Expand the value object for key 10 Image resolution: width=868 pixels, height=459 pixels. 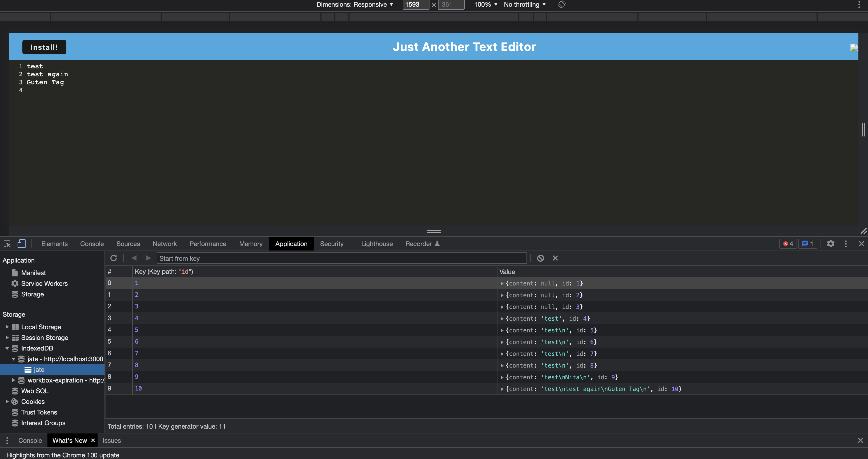point(502,389)
